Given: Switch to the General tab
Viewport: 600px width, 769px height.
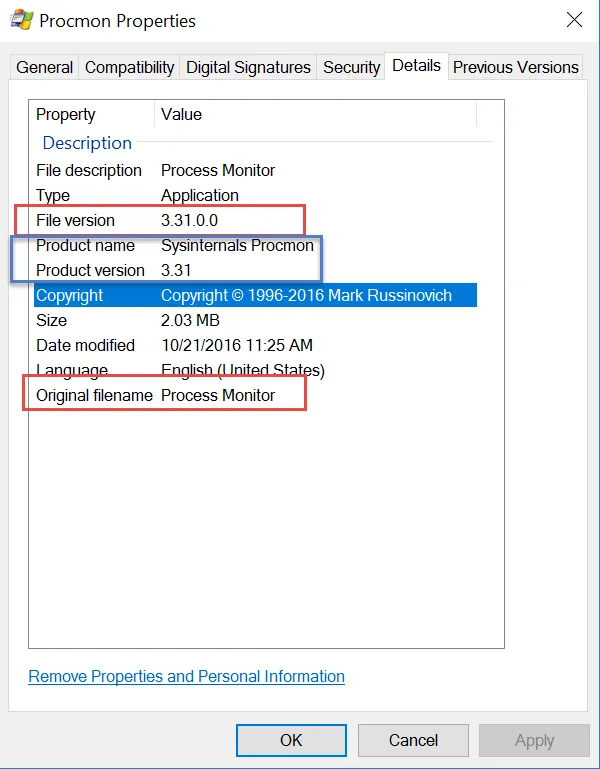Looking at the screenshot, I should point(44,67).
